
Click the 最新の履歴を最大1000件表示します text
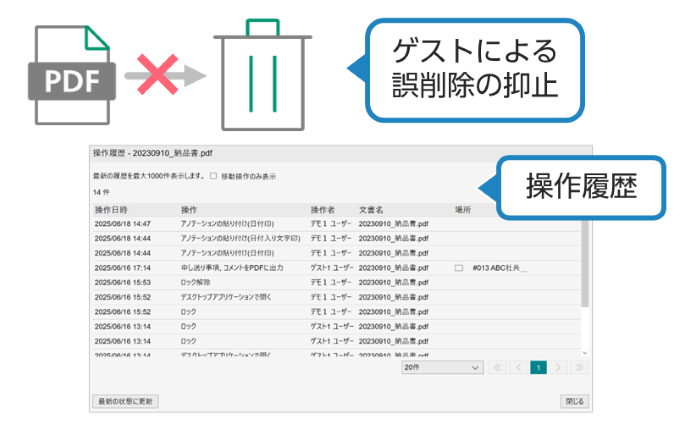149,176
